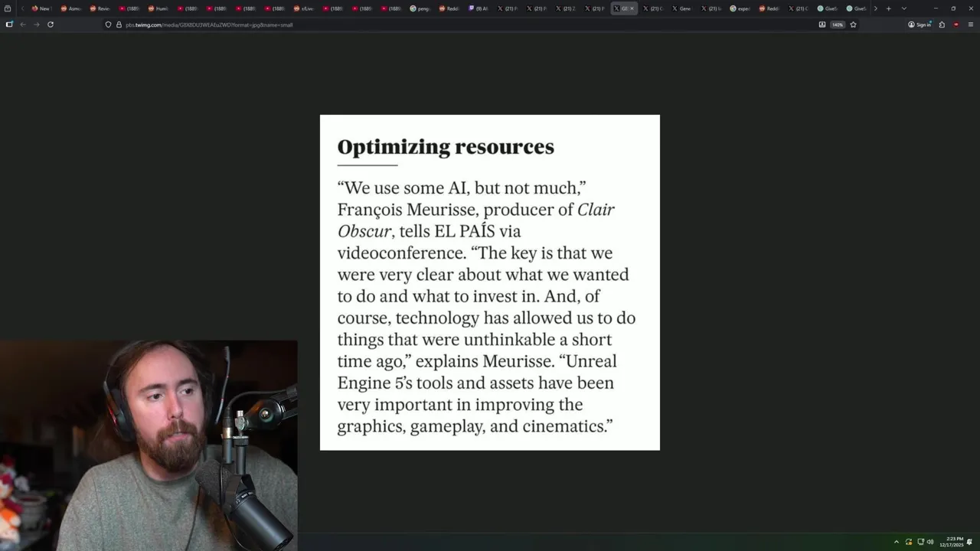Show hidden system tray icons
This screenshot has height=551, width=980.
[897, 542]
